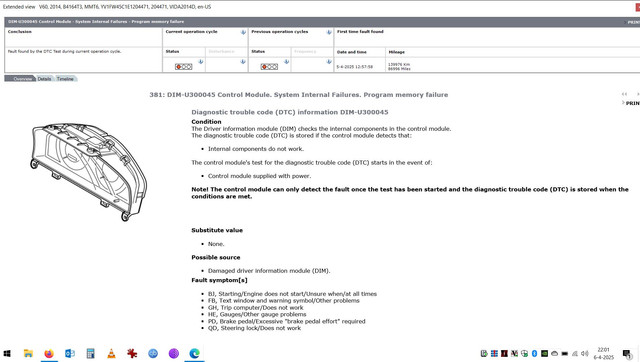Image resolution: width=640 pixels, height=362 pixels.
Task: Switch to the Overview tab
Action: click(x=20, y=79)
